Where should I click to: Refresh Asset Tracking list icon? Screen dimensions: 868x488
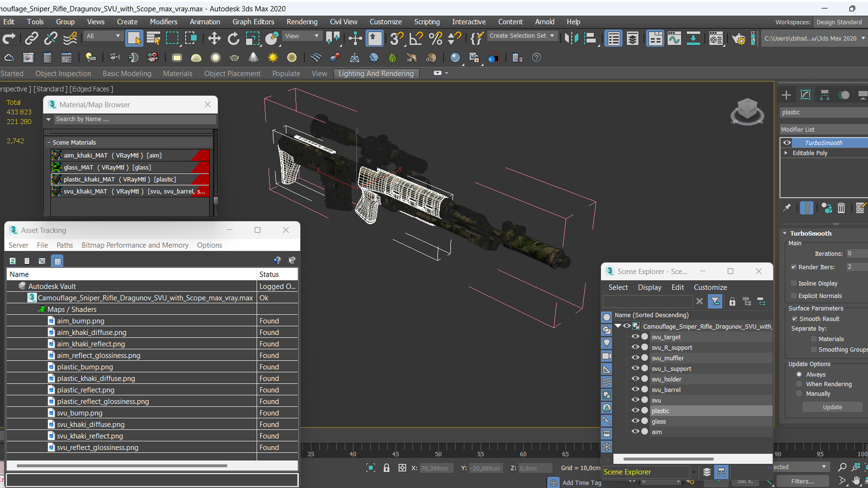point(13,261)
